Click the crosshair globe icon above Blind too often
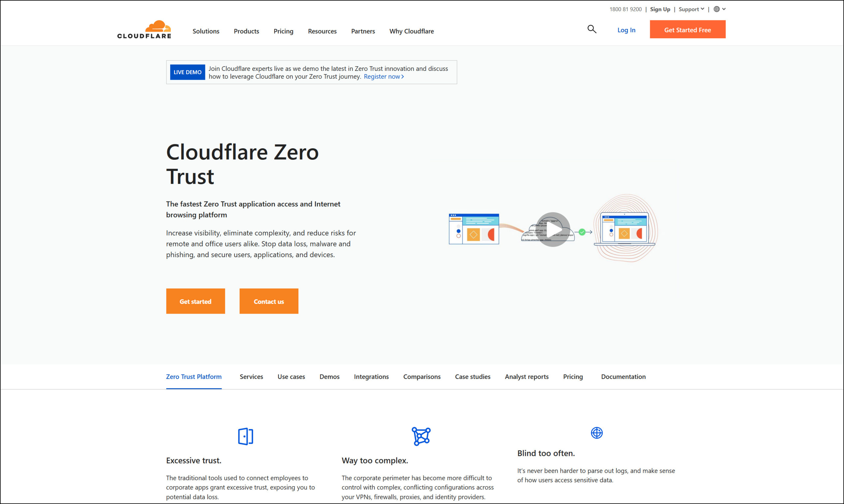 pos(596,433)
